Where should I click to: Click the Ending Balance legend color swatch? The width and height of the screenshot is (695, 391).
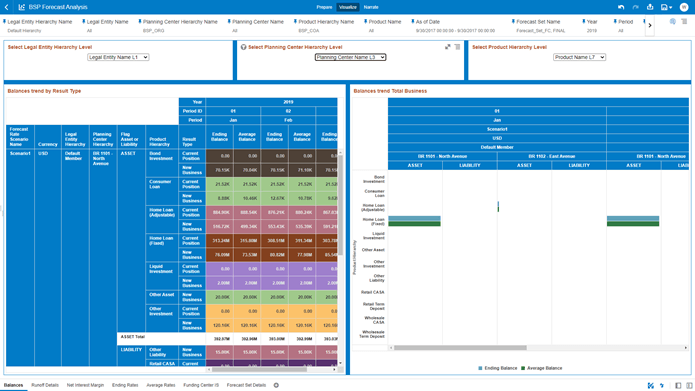480,368
